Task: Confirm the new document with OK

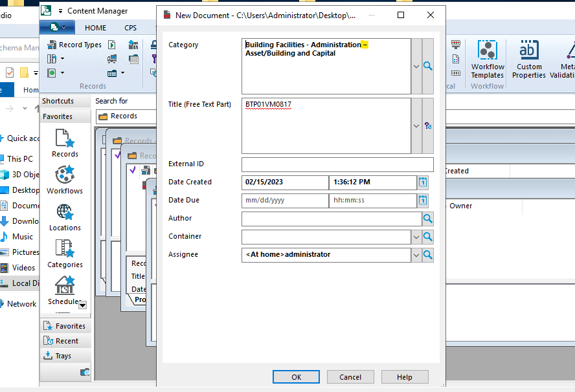Action: point(296,376)
